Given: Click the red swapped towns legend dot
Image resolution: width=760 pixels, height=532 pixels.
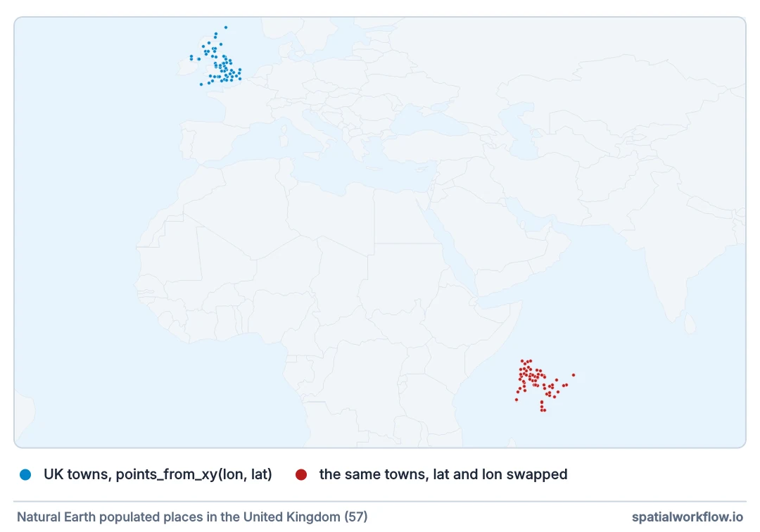Looking at the screenshot, I should 301,475.
